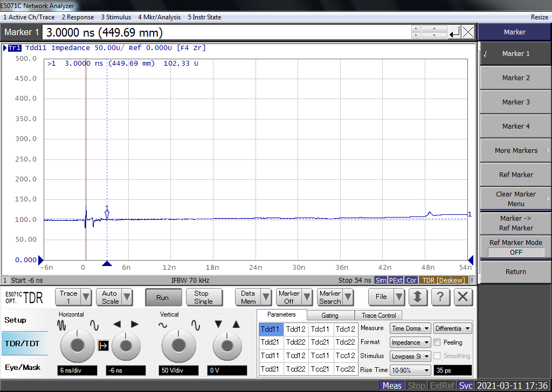Expand the Rise Time 10-90% dropdown

click(x=411, y=370)
